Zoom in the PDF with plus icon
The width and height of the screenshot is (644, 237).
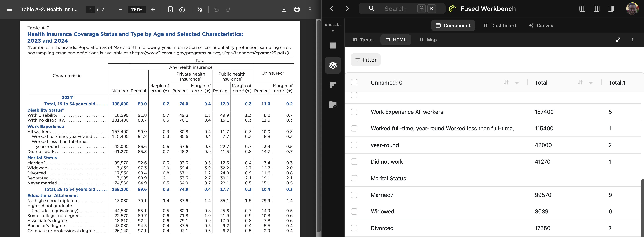click(x=153, y=10)
